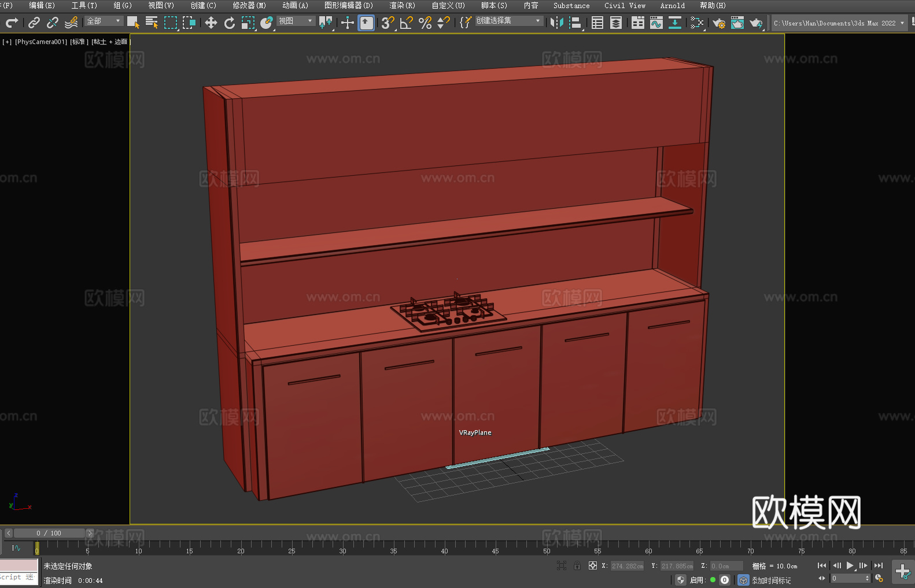Open viewport [+] menu label
The width and height of the screenshot is (915, 588).
[x=7, y=42]
